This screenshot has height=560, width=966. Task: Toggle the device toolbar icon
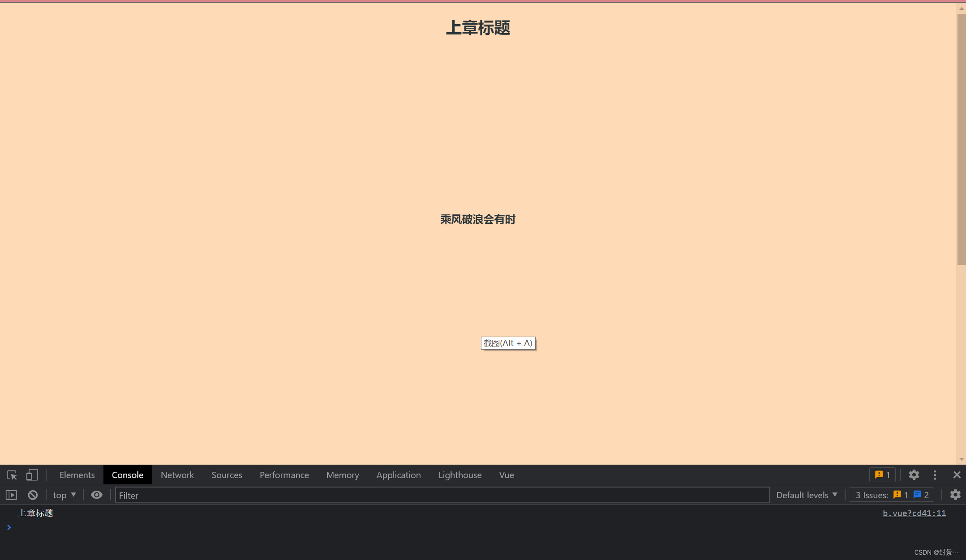31,475
